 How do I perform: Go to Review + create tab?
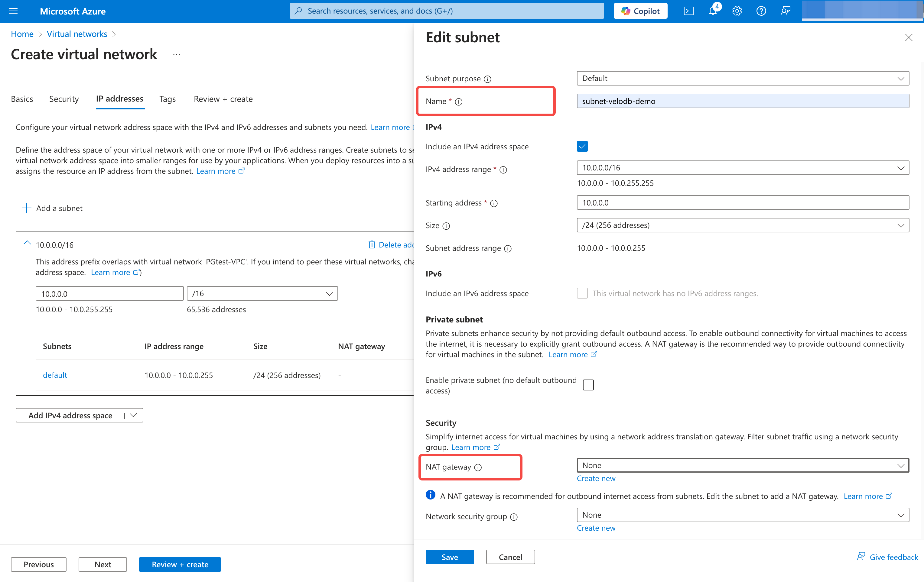[223, 99]
